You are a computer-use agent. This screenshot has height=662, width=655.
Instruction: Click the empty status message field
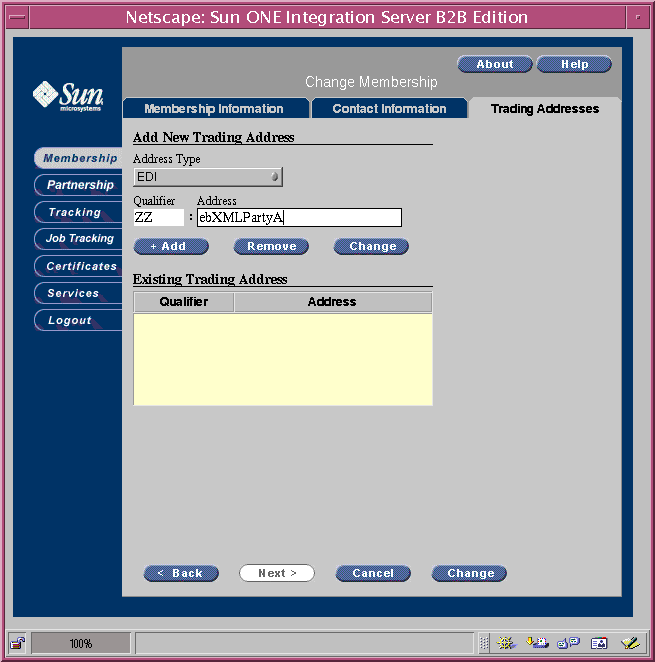click(x=304, y=643)
